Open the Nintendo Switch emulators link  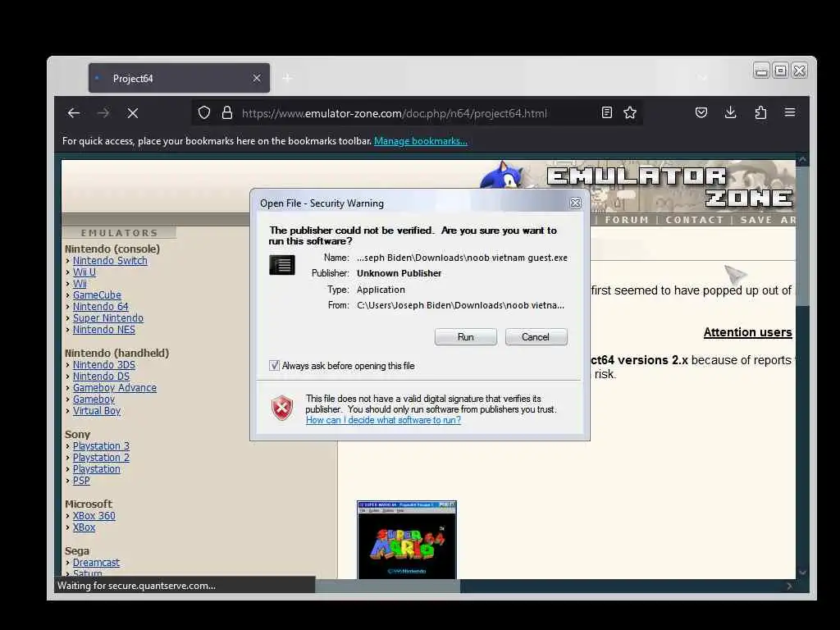(110, 261)
